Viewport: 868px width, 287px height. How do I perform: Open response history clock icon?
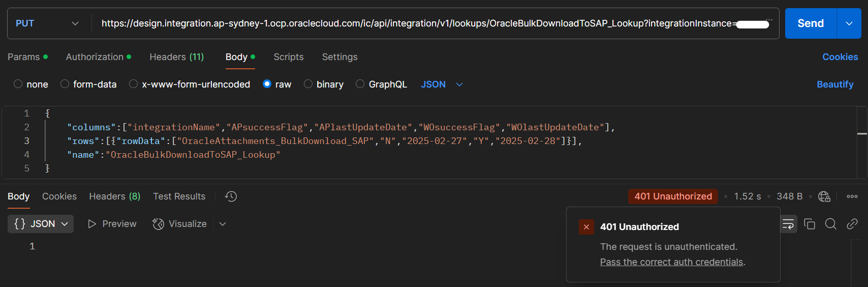[x=231, y=196]
